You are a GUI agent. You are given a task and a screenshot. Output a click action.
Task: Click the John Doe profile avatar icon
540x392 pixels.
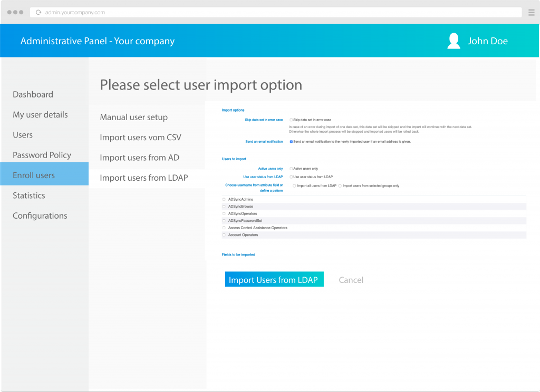[x=454, y=41]
